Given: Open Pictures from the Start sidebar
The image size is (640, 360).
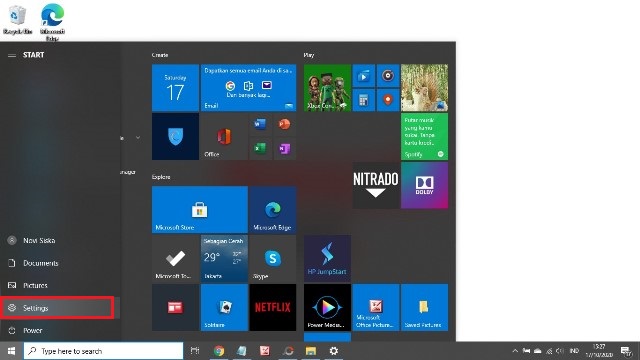Looking at the screenshot, I should [x=60, y=285].
